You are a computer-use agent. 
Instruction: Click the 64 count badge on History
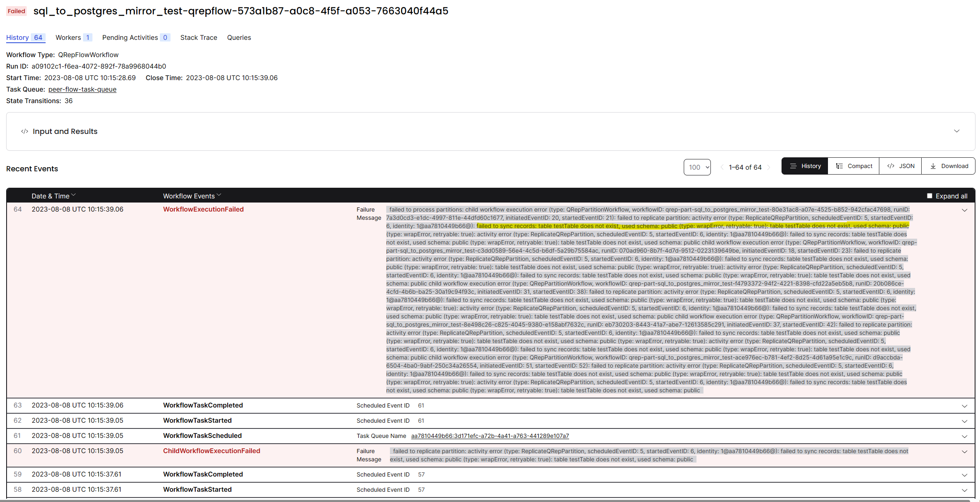point(38,37)
